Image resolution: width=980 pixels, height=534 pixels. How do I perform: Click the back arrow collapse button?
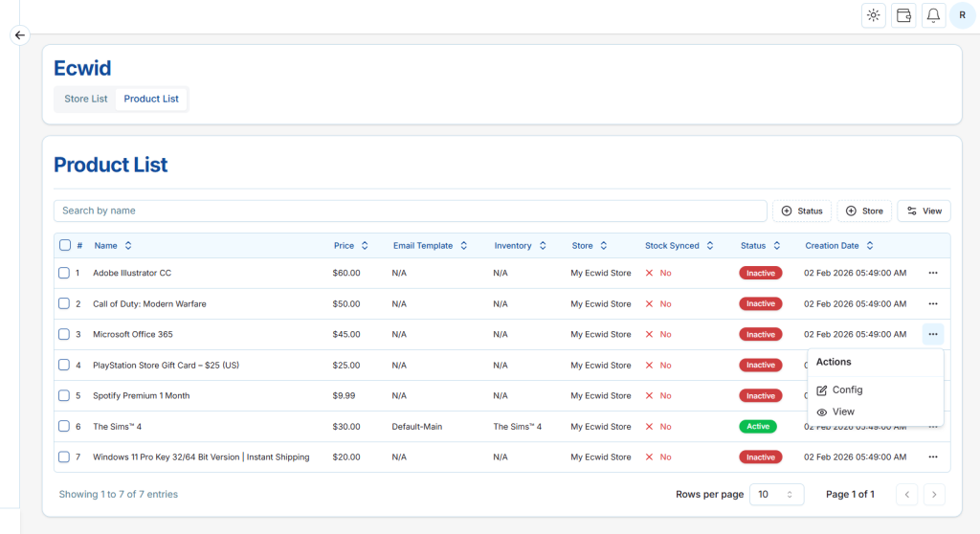[20, 35]
